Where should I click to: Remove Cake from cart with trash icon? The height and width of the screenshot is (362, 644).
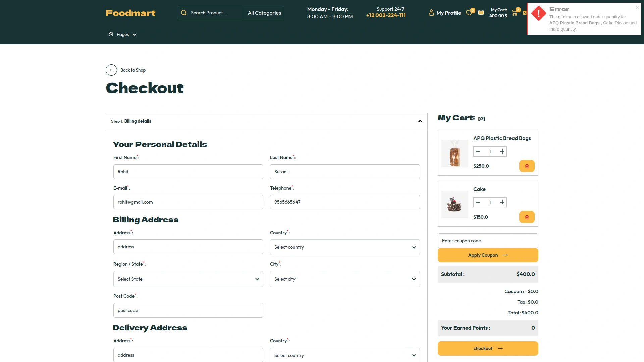pos(527,217)
